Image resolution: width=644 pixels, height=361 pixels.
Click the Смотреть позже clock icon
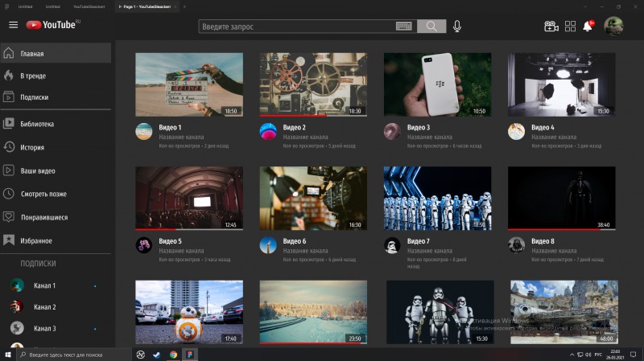[x=9, y=194]
